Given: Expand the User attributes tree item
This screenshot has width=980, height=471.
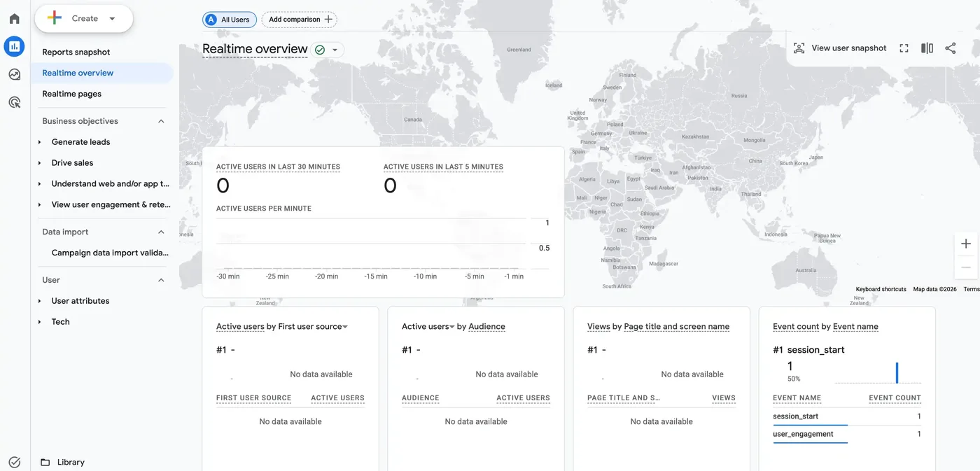Looking at the screenshot, I should click(x=39, y=301).
